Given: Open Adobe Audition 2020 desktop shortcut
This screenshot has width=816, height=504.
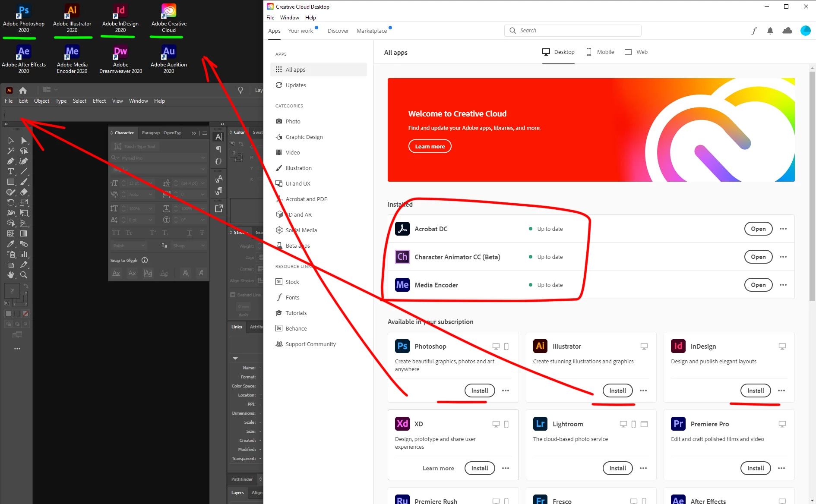Looking at the screenshot, I should pyautogui.click(x=169, y=59).
